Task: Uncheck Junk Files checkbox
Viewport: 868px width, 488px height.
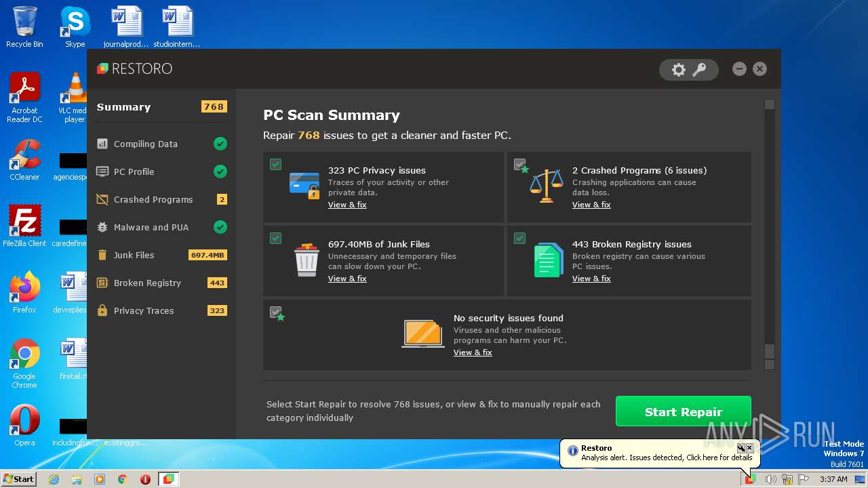Action: point(275,238)
